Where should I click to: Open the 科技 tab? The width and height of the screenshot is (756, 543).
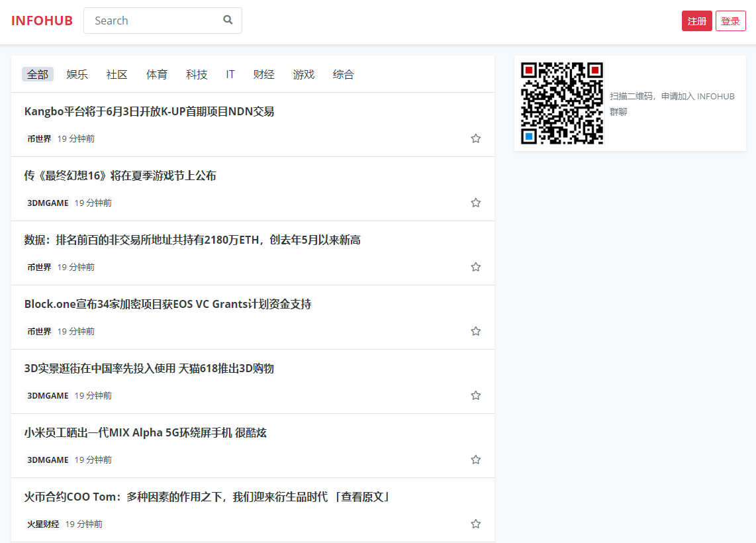pyautogui.click(x=197, y=74)
